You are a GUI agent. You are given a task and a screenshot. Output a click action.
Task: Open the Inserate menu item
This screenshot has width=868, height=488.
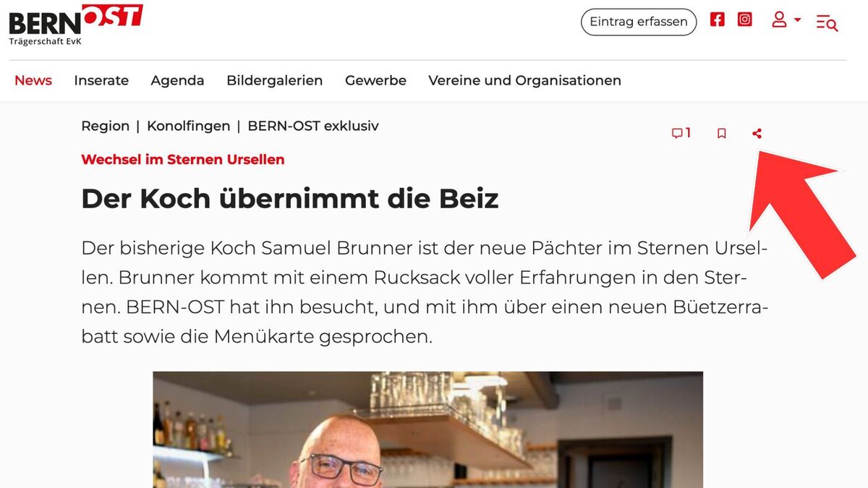[101, 80]
